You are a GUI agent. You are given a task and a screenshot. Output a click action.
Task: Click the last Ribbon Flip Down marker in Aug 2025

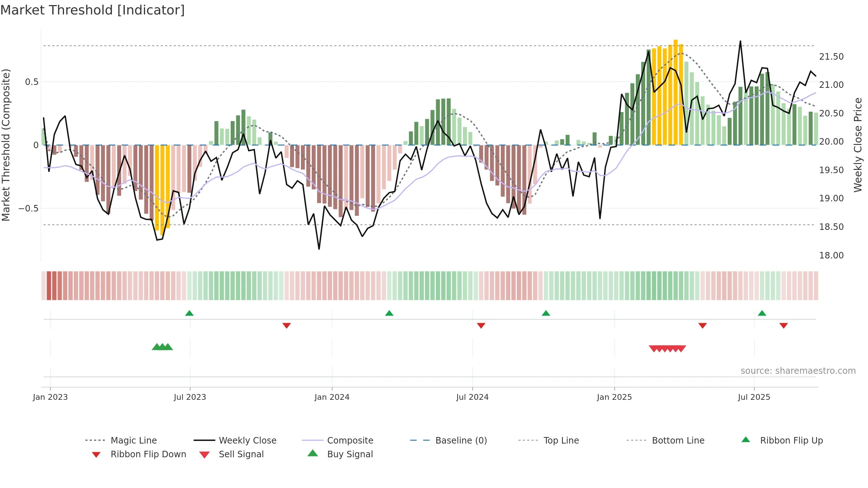point(783,326)
